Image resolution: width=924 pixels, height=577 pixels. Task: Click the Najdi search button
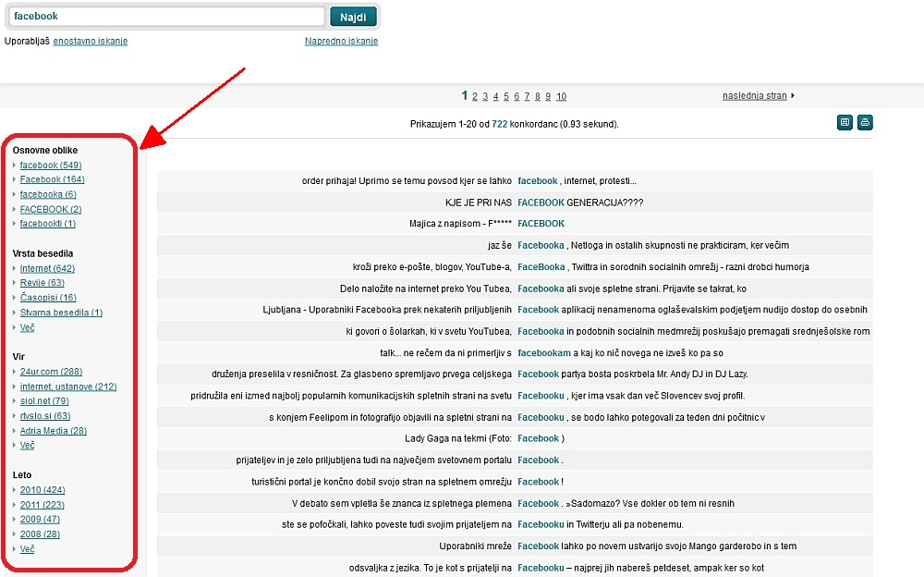353,18
